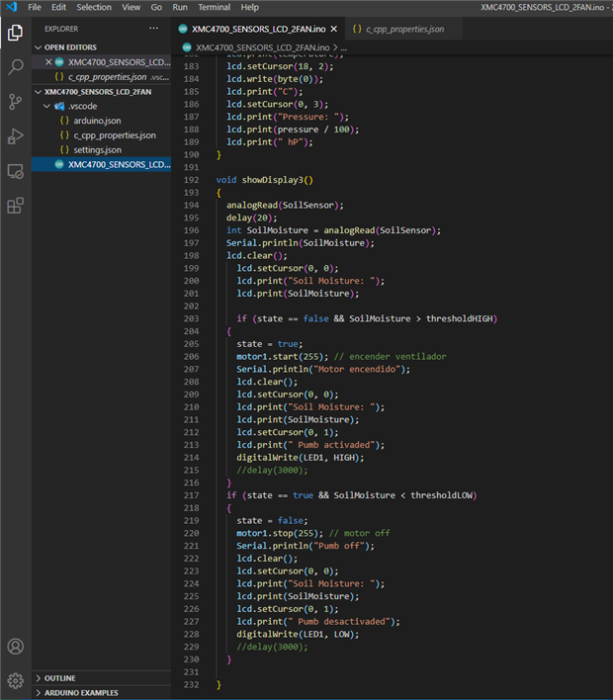Open the Search view icon
The image size is (613, 700).
[x=15, y=67]
